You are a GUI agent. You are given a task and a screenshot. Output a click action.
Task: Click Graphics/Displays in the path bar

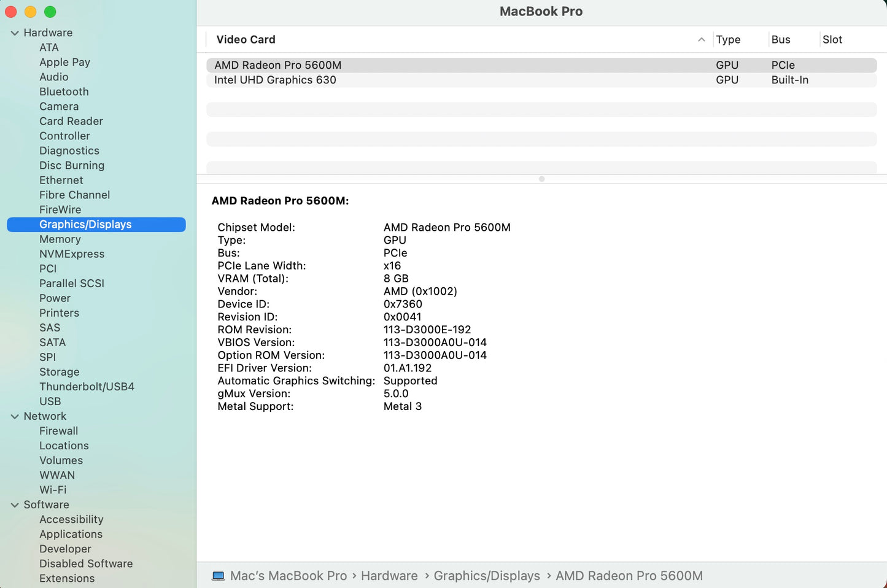click(486, 576)
